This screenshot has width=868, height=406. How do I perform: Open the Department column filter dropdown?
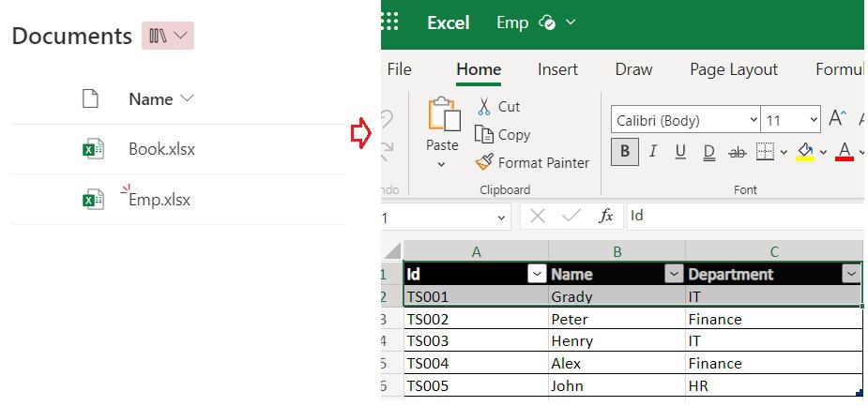(x=851, y=274)
